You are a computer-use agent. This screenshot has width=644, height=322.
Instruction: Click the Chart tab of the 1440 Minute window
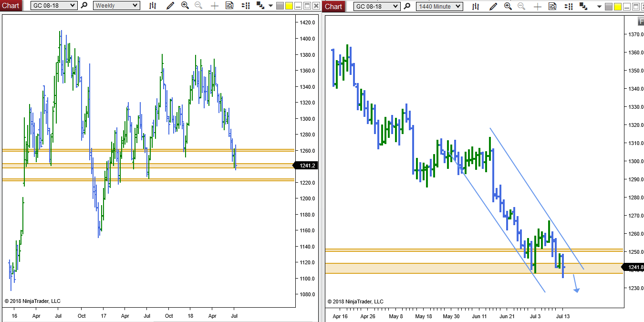click(x=333, y=6)
